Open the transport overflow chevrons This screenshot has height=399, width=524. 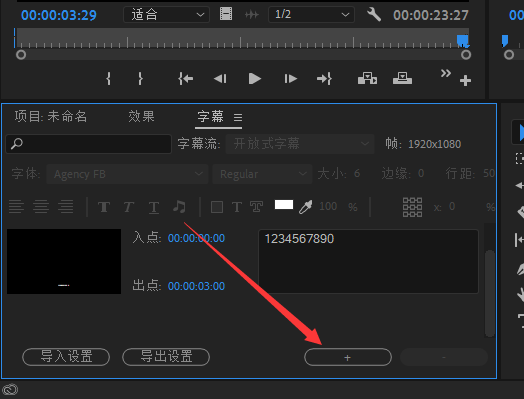click(x=446, y=73)
